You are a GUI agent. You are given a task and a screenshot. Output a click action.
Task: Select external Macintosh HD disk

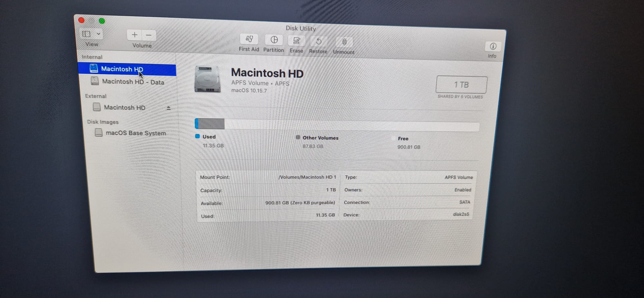[124, 107]
